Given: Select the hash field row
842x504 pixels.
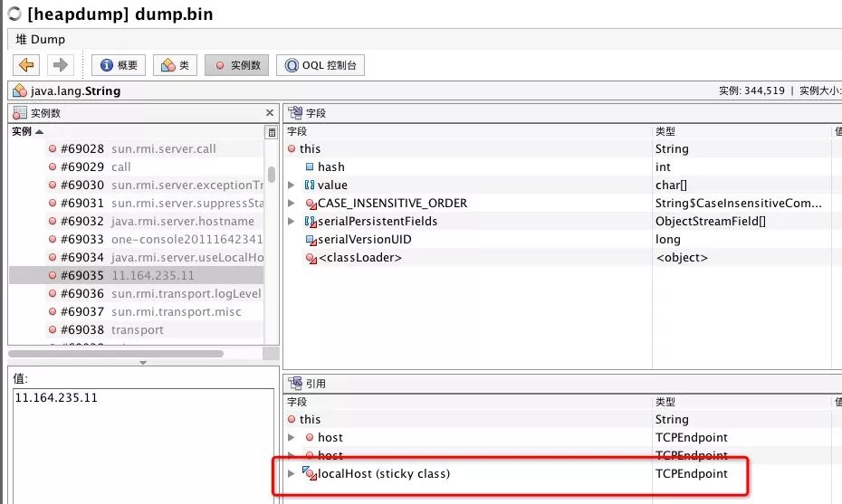Looking at the screenshot, I should (562, 166).
